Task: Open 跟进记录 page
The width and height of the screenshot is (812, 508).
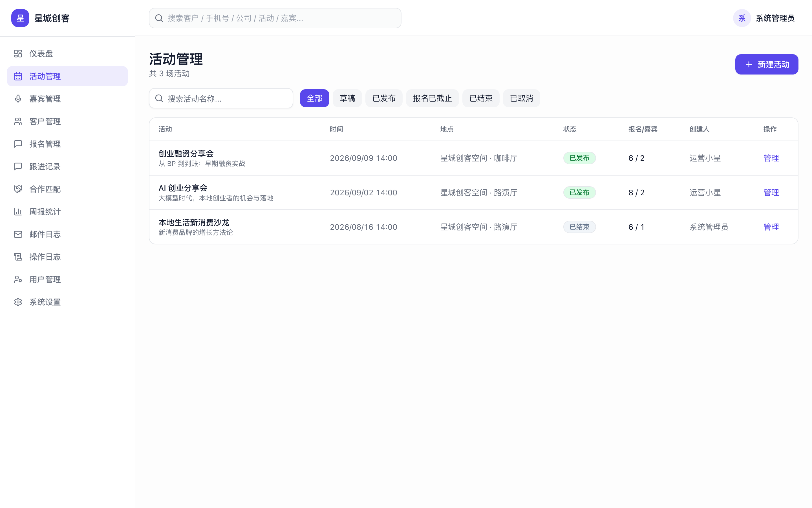Action: 67,166
